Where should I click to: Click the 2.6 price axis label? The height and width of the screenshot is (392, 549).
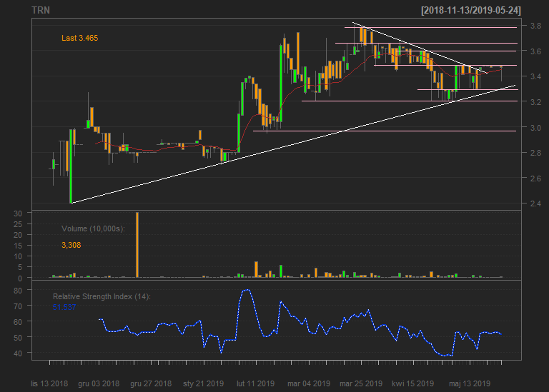(535, 179)
